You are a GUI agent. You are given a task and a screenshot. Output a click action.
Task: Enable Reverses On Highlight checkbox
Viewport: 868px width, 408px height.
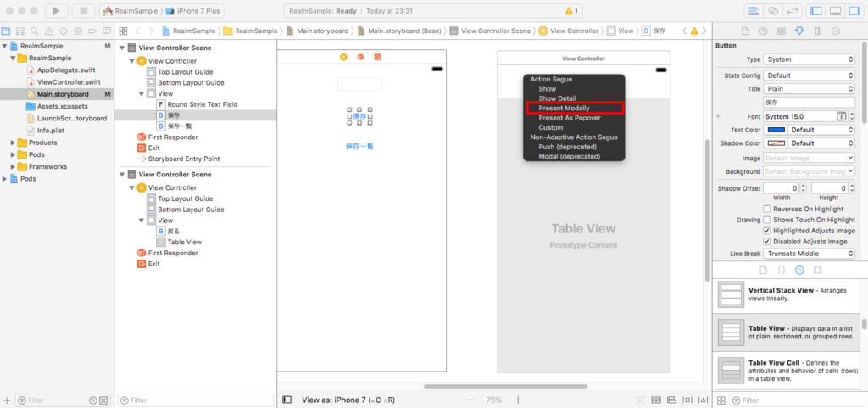point(766,209)
